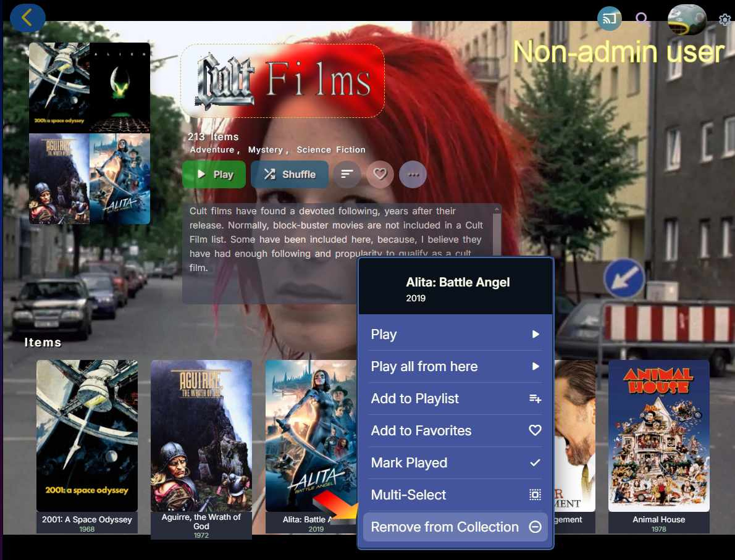The height and width of the screenshot is (560, 735).
Task: Click the Cult Films logo banner
Action: (283, 81)
